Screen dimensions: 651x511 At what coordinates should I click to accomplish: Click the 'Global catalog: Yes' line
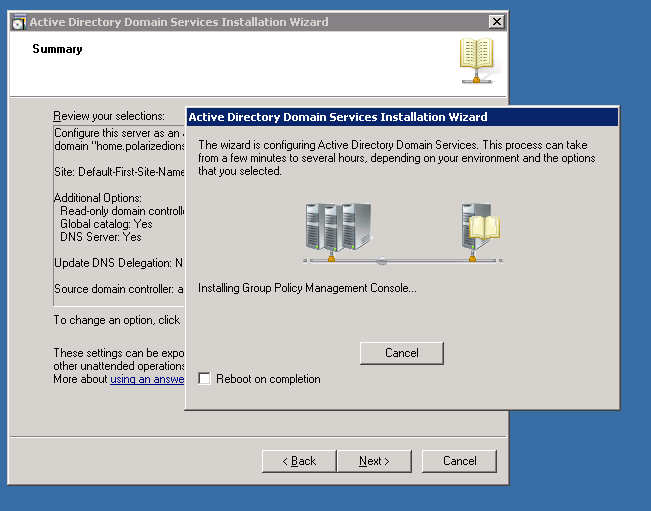pyautogui.click(x=106, y=224)
